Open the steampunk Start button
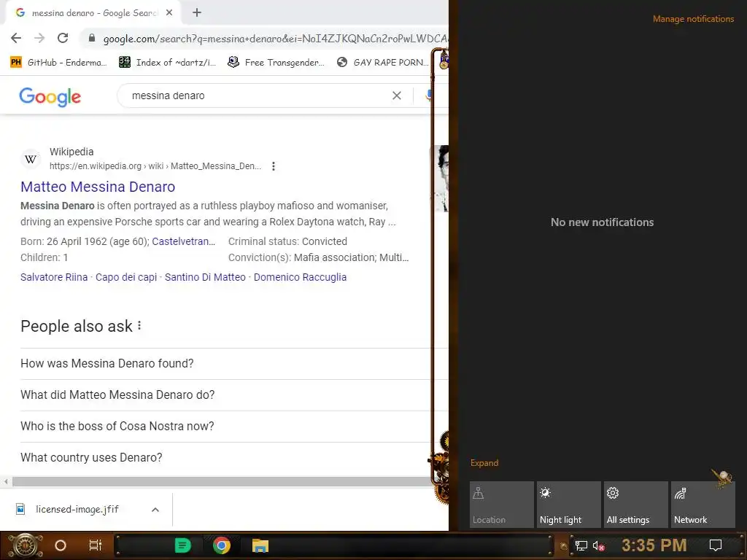This screenshot has width=747, height=560. pyautogui.click(x=25, y=545)
